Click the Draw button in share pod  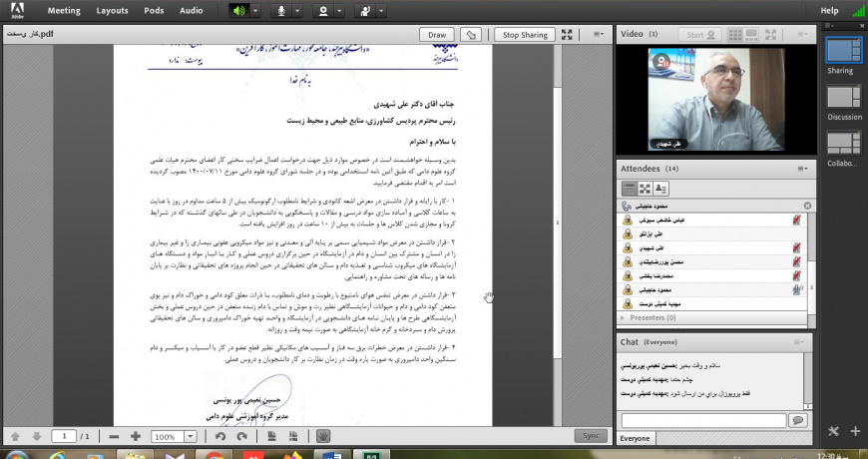(437, 35)
